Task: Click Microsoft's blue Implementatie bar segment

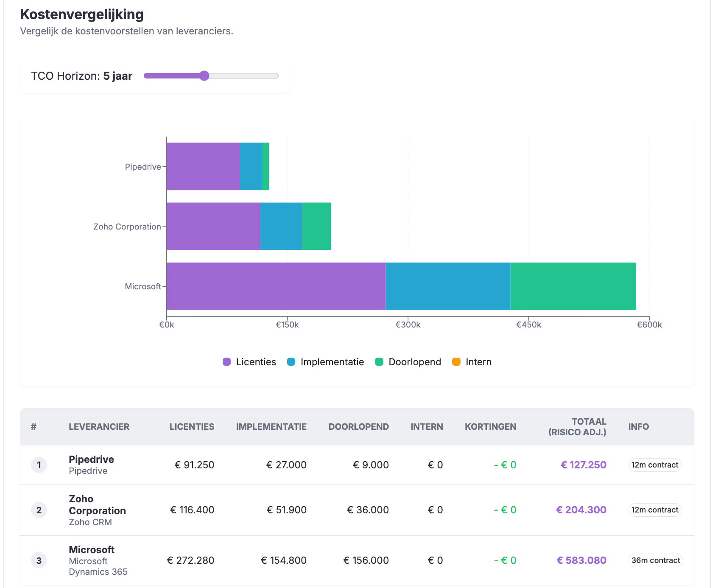Action: pyautogui.click(x=448, y=286)
